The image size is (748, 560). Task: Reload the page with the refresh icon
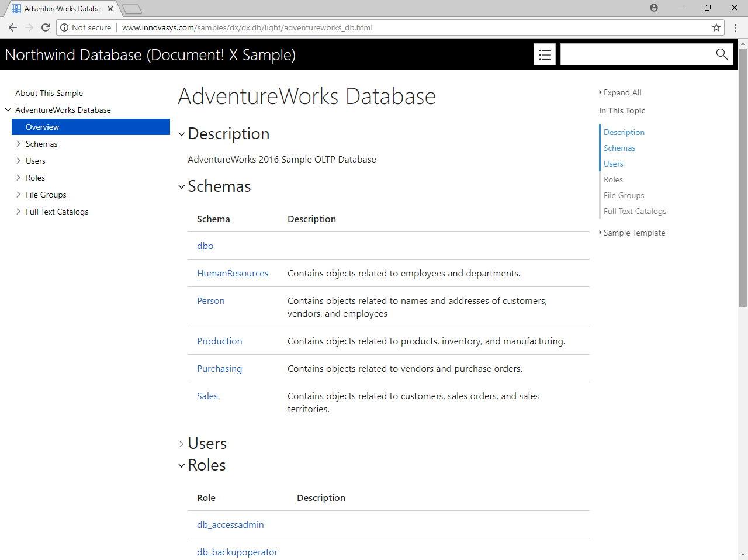pos(46,27)
